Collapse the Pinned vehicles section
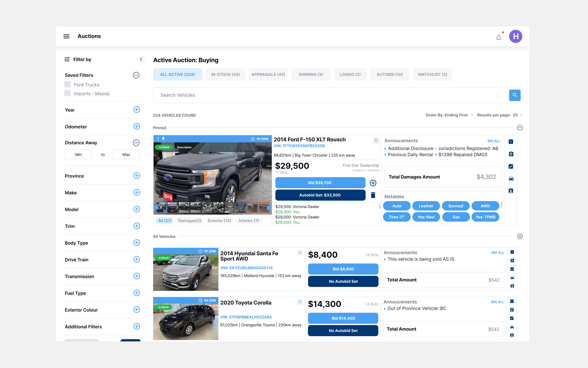 click(520, 128)
